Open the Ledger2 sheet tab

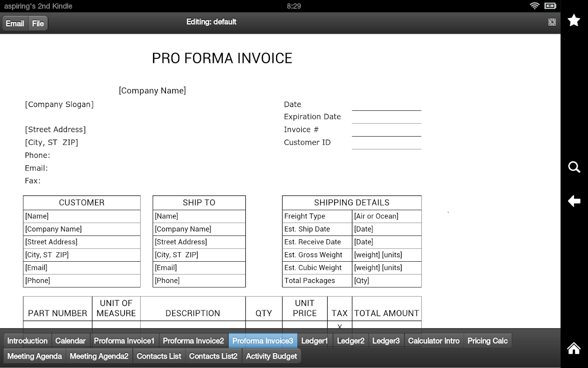point(351,341)
